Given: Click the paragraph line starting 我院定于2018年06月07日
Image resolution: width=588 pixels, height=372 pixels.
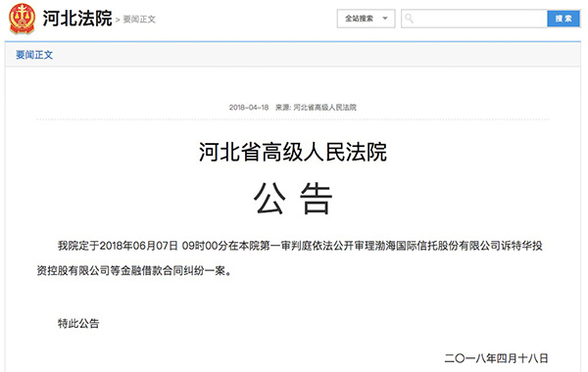Looking at the screenshot, I should point(300,246).
